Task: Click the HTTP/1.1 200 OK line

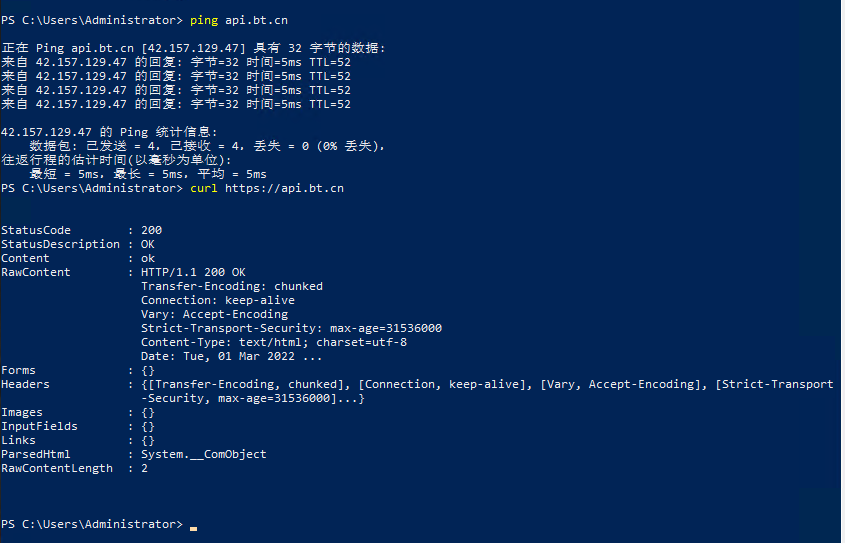Action: (x=193, y=272)
